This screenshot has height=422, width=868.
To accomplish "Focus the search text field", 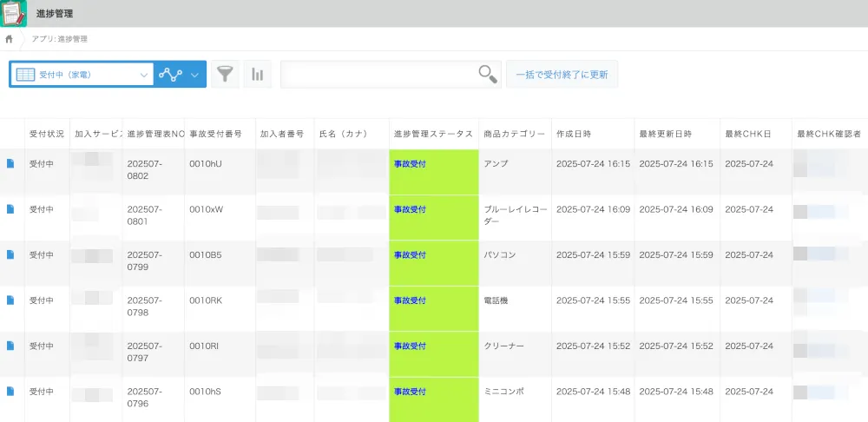I will 378,75.
